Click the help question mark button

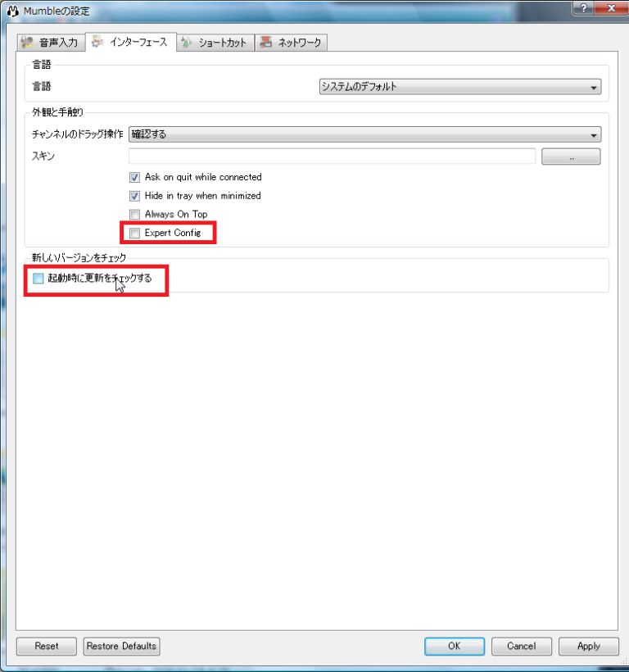pyautogui.click(x=583, y=7)
